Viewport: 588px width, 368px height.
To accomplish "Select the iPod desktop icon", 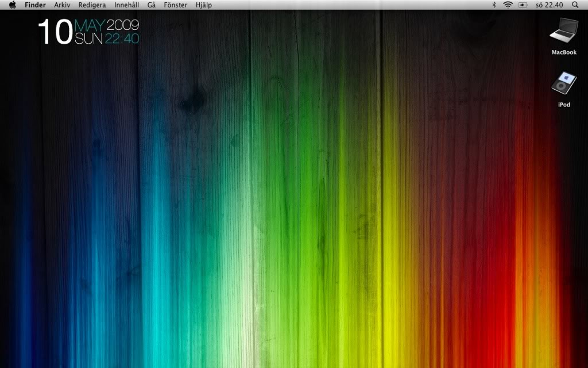I will click(563, 84).
